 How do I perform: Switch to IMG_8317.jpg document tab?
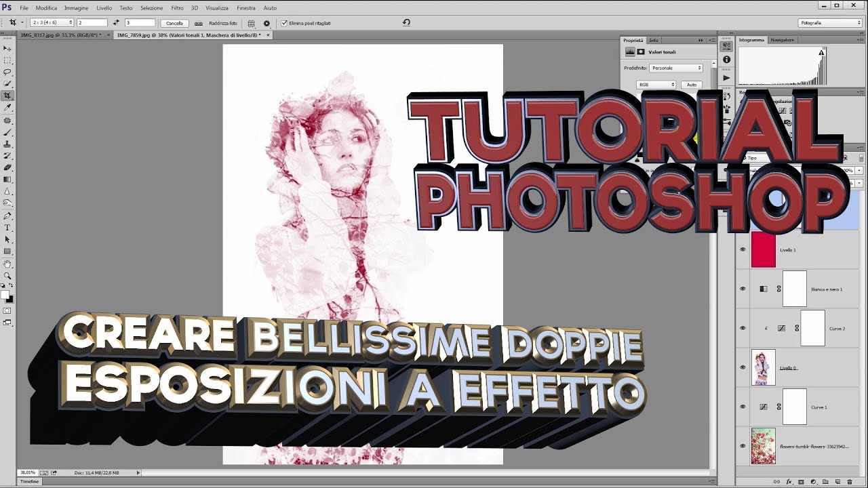[x=60, y=35]
